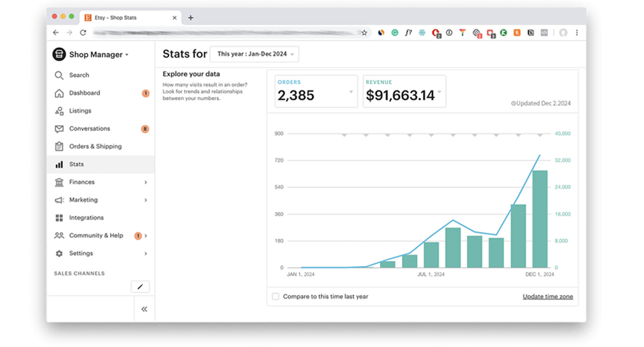Expand the Finances submenu chevron

tap(146, 182)
